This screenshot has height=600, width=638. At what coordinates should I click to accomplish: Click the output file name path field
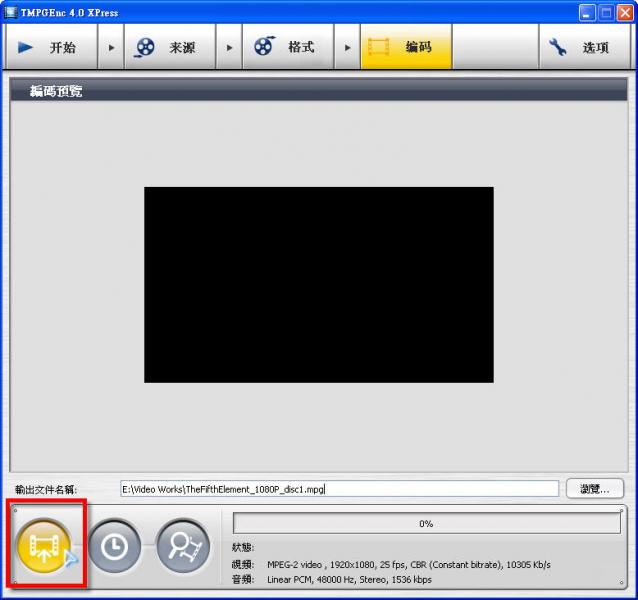tap(338, 489)
